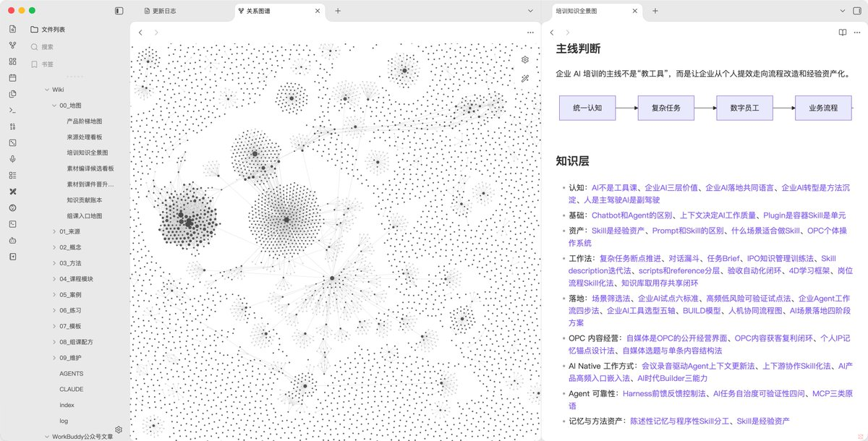Viewport: 868px width, 441px height.
Task: Click the binary digits ribbon icon
Action: coord(12,127)
